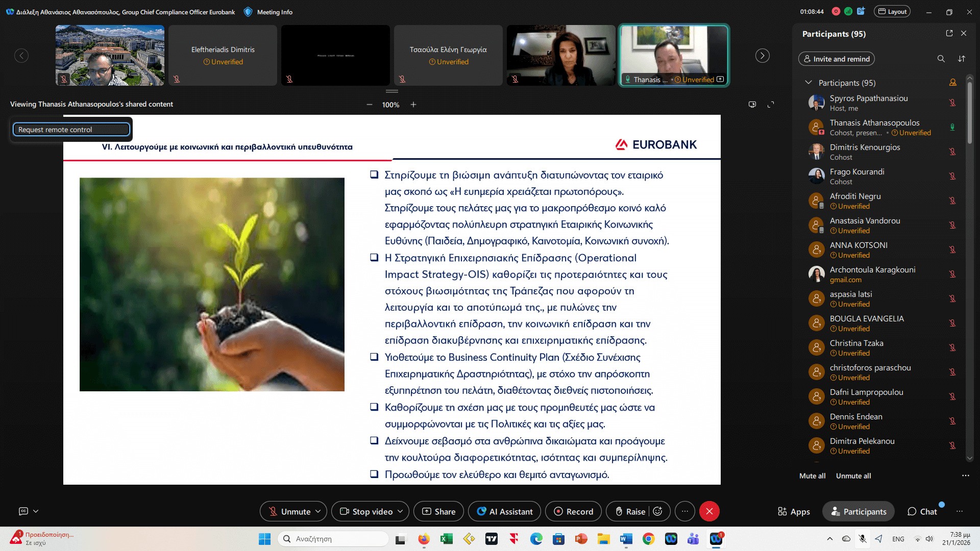
Task: Open the Chat panel
Action: [x=922, y=511]
